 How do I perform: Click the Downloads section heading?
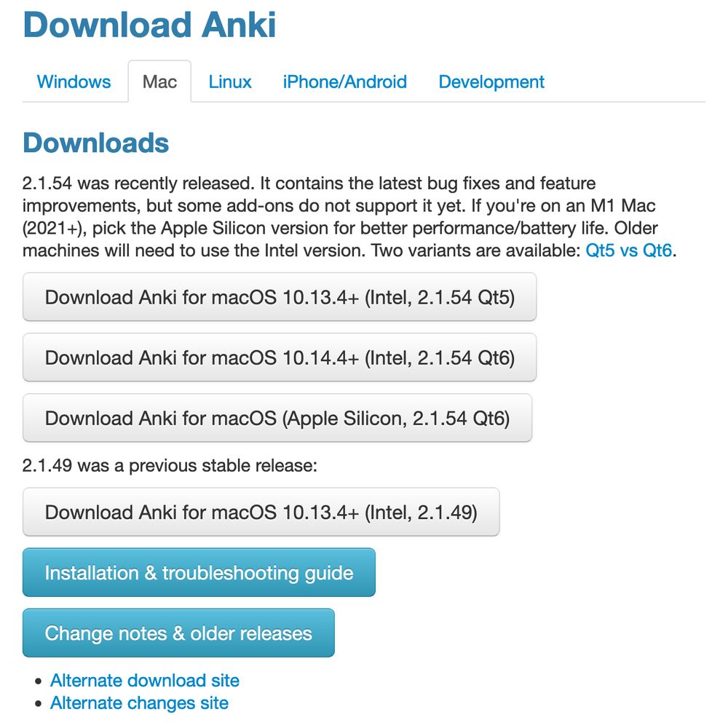click(95, 143)
